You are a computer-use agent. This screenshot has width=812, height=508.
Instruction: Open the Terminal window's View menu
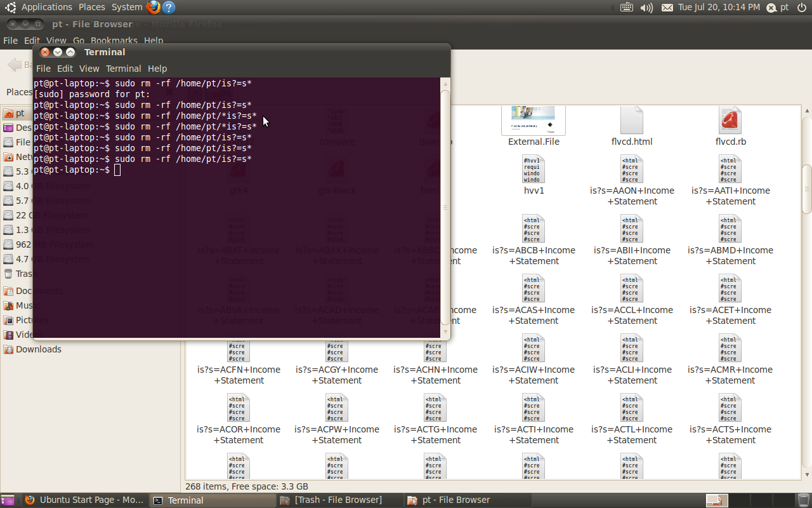pyautogui.click(x=89, y=69)
